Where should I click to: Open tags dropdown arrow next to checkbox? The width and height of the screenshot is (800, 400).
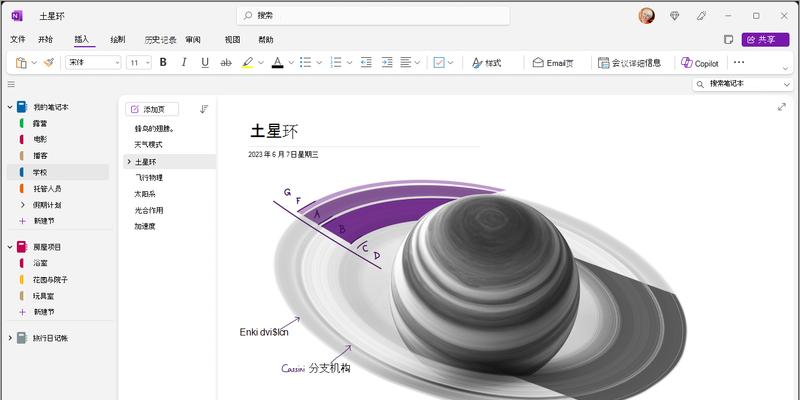pos(451,63)
